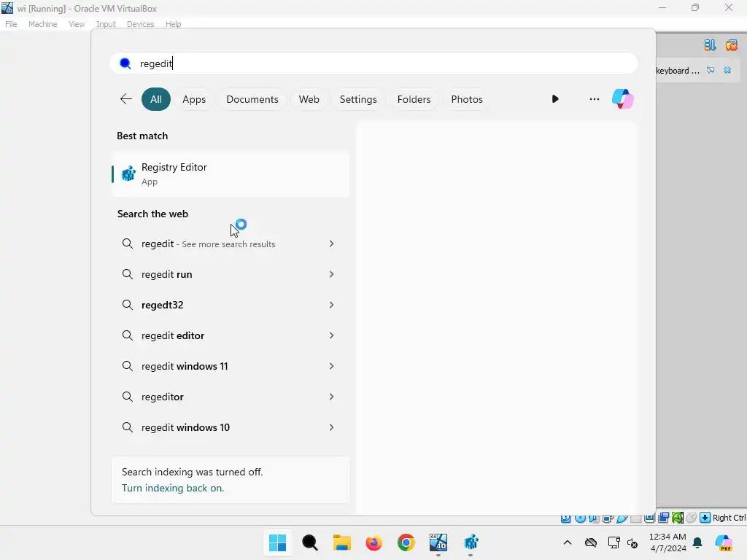Open Copilot preview in the taskbar corner

tap(724, 542)
